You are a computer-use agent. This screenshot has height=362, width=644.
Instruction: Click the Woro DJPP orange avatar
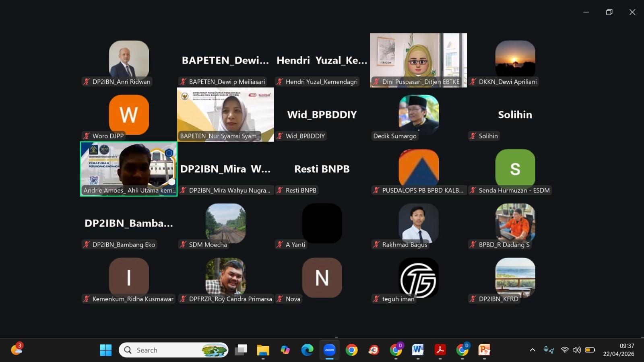pos(129,115)
